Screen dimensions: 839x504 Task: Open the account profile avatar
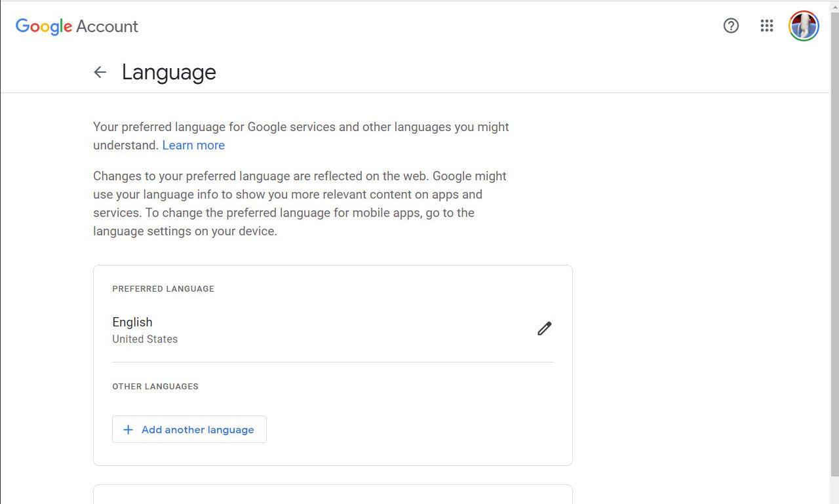(804, 26)
